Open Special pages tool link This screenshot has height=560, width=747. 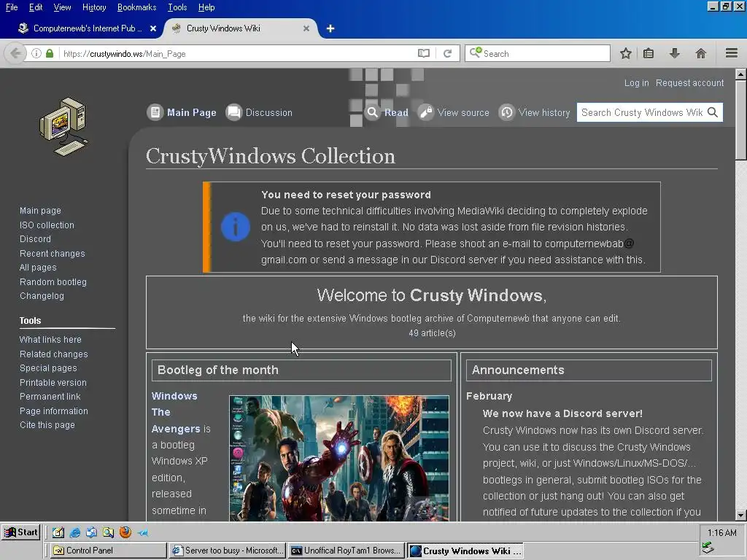click(48, 368)
